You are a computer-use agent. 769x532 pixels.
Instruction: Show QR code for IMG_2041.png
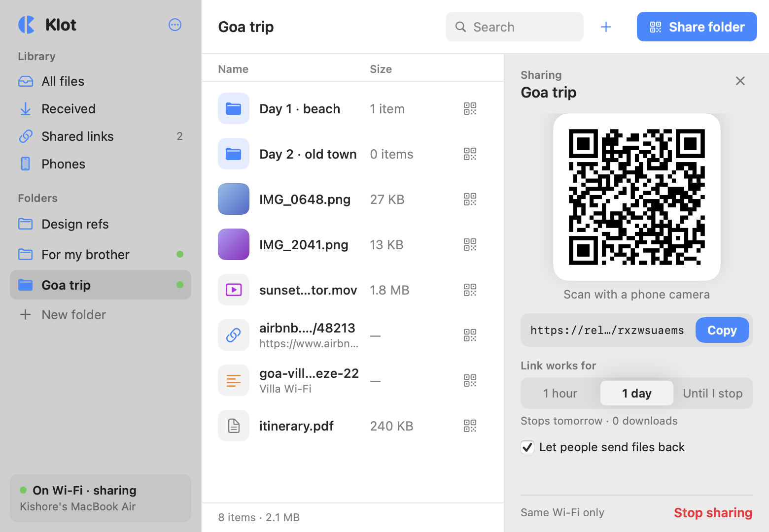click(470, 245)
